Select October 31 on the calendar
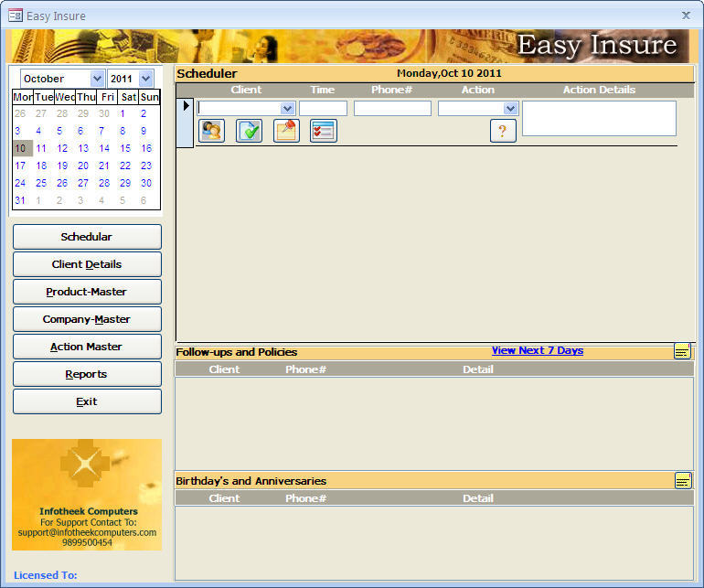704x588 pixels. 20,200
